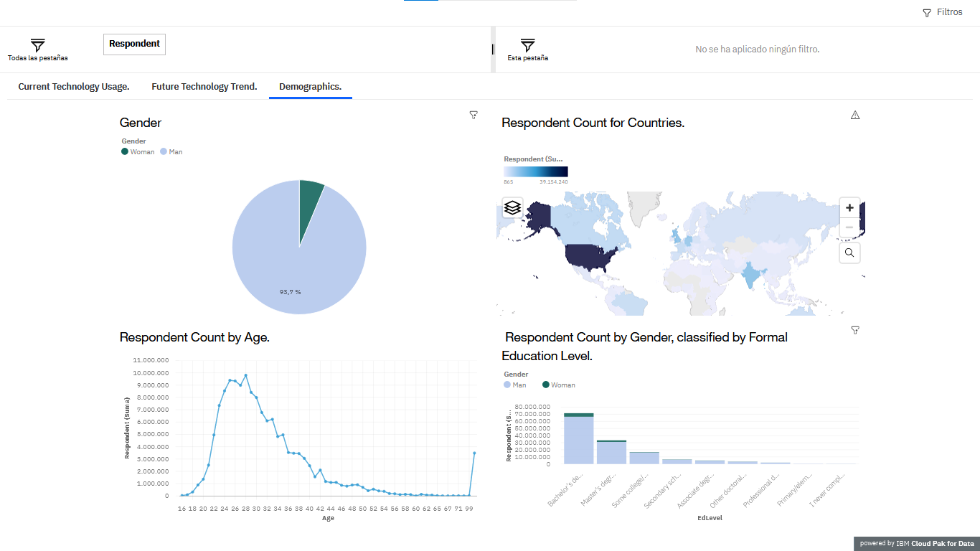
Task: Open the Filtros panel icon
Action: tap(927, 13)
